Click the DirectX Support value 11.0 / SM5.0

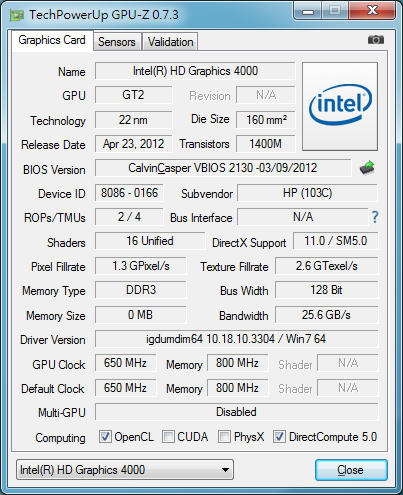click(336, 241)
